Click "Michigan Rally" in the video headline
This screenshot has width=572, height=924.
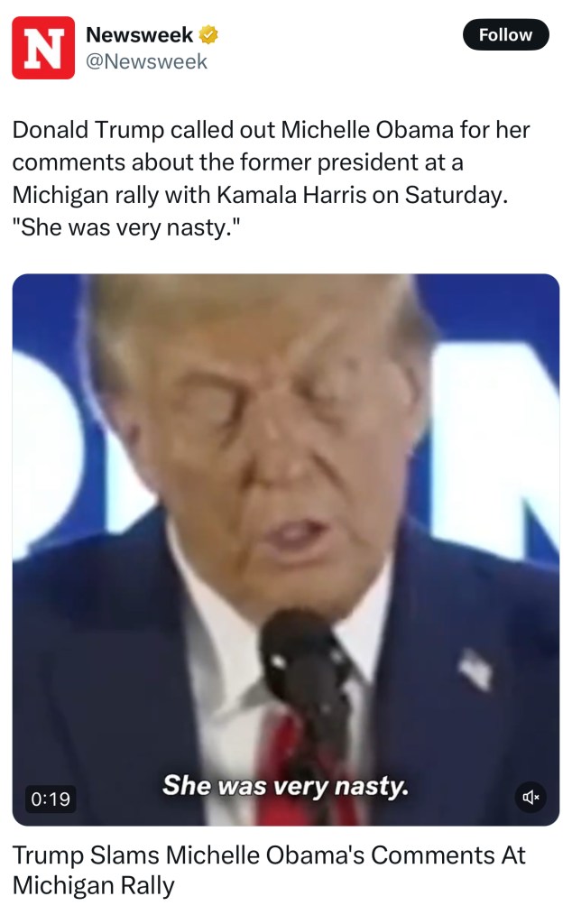tap(94, 886)
